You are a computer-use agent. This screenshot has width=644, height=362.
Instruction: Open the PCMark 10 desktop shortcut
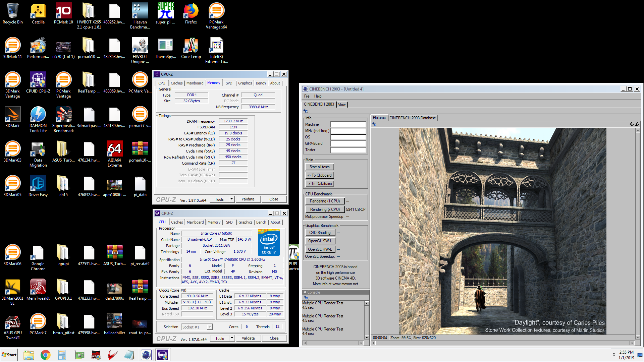pos(63,14)
